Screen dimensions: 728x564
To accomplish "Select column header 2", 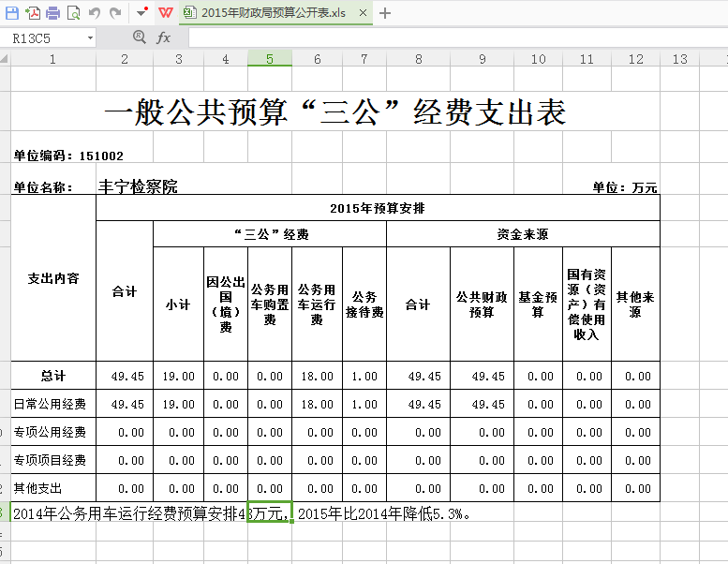I will (x=125, y=59).
